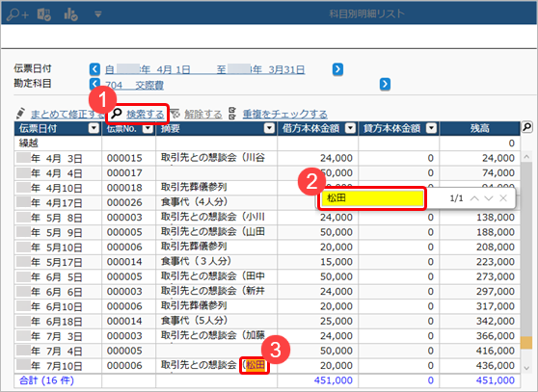This screenshot has width=538, height=392.
Task: Close the search box with X
Action: pos(503,198)
